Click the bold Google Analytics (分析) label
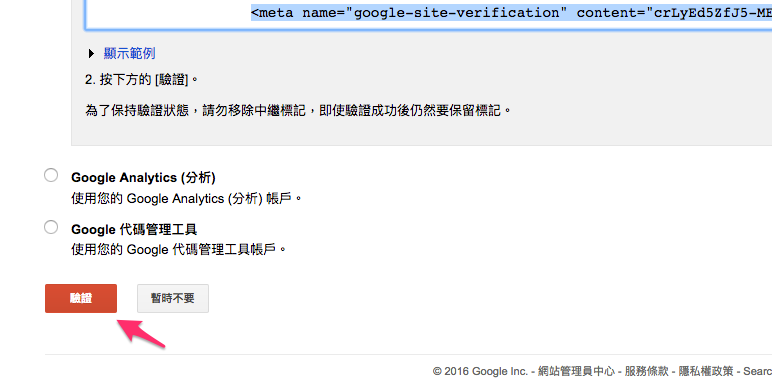The height and width of the screenshot is (382, 772). (x=143, y=177)
